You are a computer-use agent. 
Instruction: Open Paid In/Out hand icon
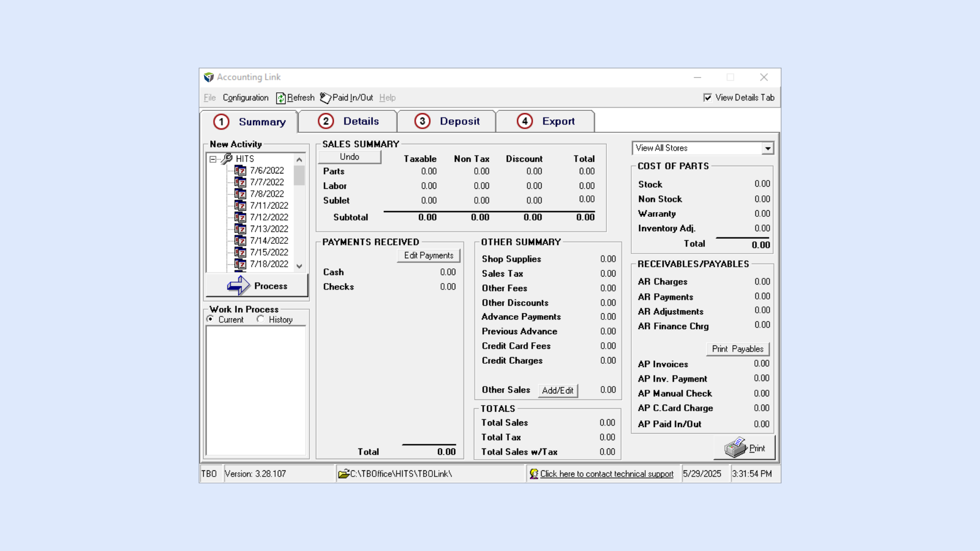click(325, 98)
